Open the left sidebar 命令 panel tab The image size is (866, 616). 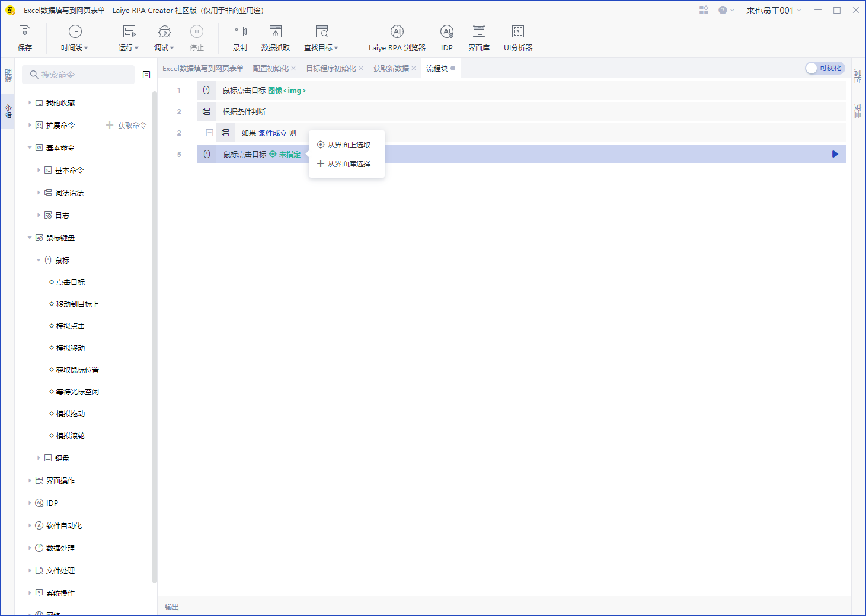click(x=8, y=111)
